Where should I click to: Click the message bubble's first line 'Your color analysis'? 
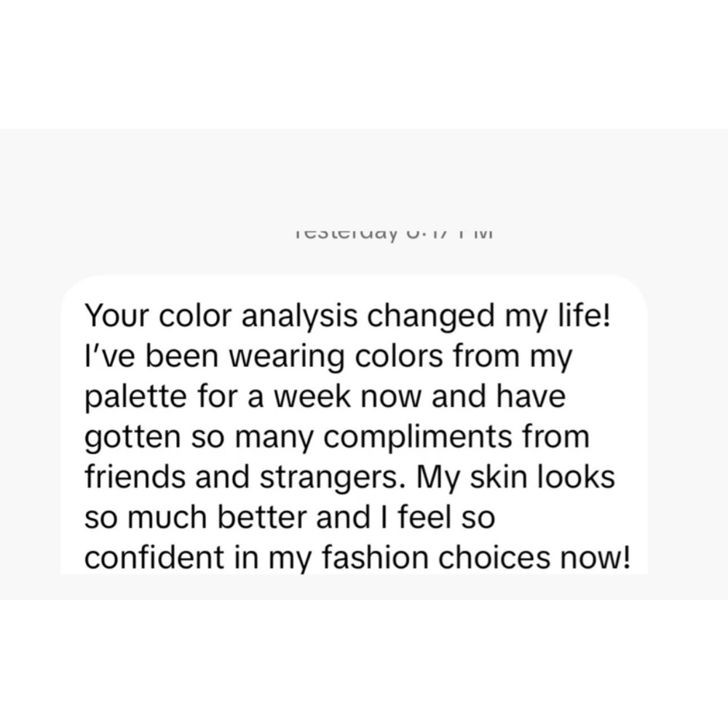(x=221, y=316)
